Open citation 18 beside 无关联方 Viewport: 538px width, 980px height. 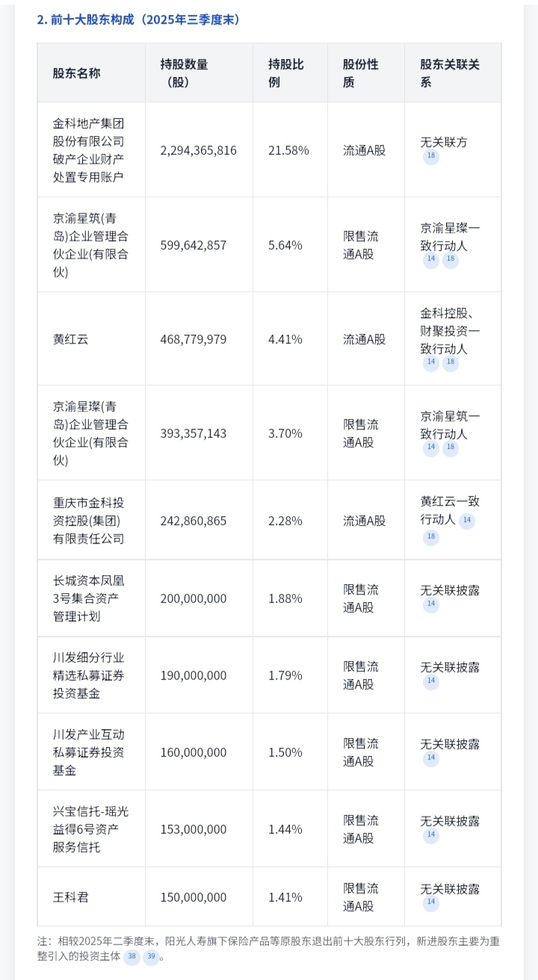430,157
